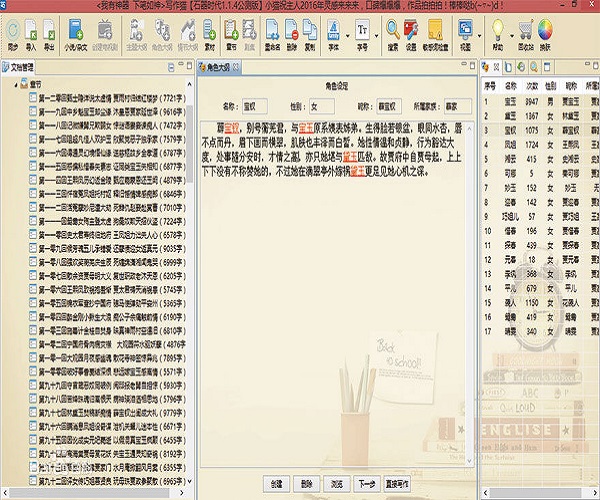The image size is (600, 500).
Task: Switch to the 文档管理 tab
Action: [18, 67]
